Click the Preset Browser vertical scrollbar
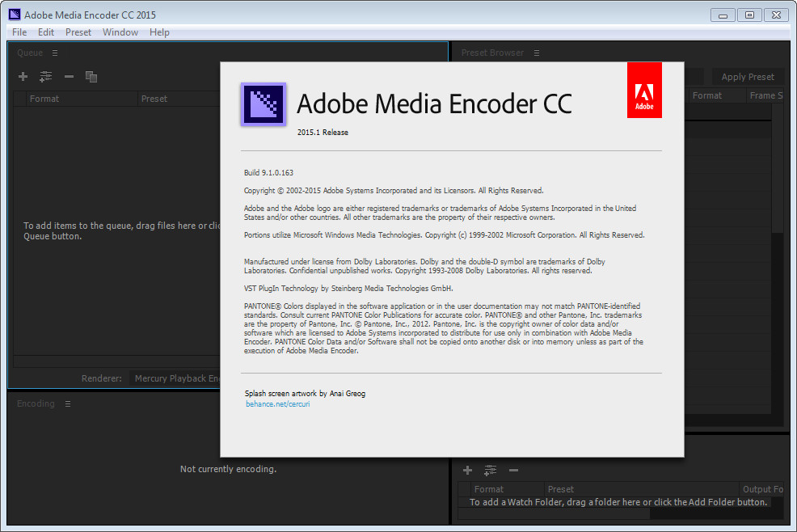 [778, 202]
